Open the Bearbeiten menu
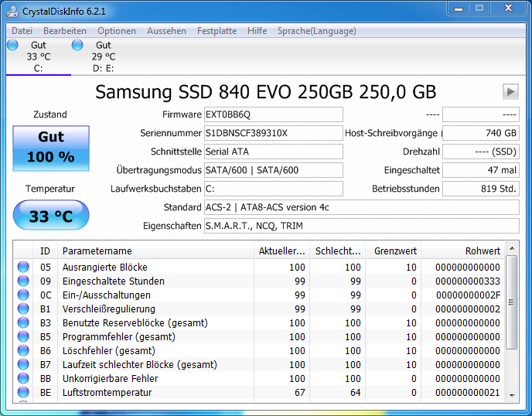Viewport: 532px width, 416px height. pyautogui.click(x=65, y=31)
